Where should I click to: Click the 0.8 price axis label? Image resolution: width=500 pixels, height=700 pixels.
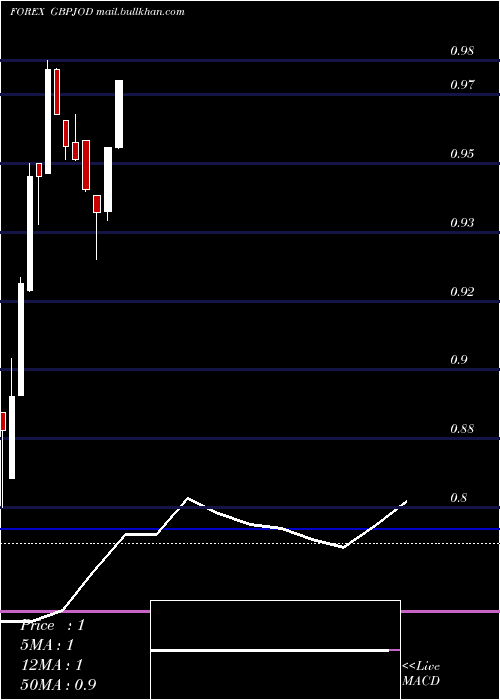tap(459, 498)
